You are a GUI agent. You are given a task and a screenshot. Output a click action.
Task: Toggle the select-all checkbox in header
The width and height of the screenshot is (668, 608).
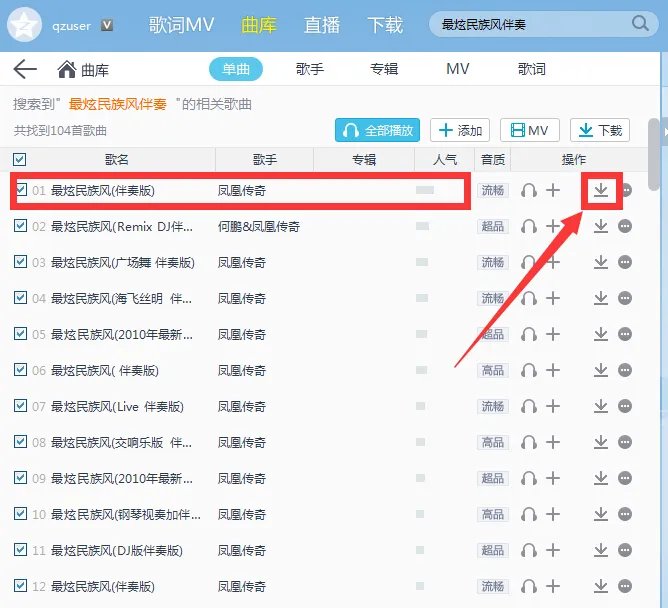click(20, 159)
